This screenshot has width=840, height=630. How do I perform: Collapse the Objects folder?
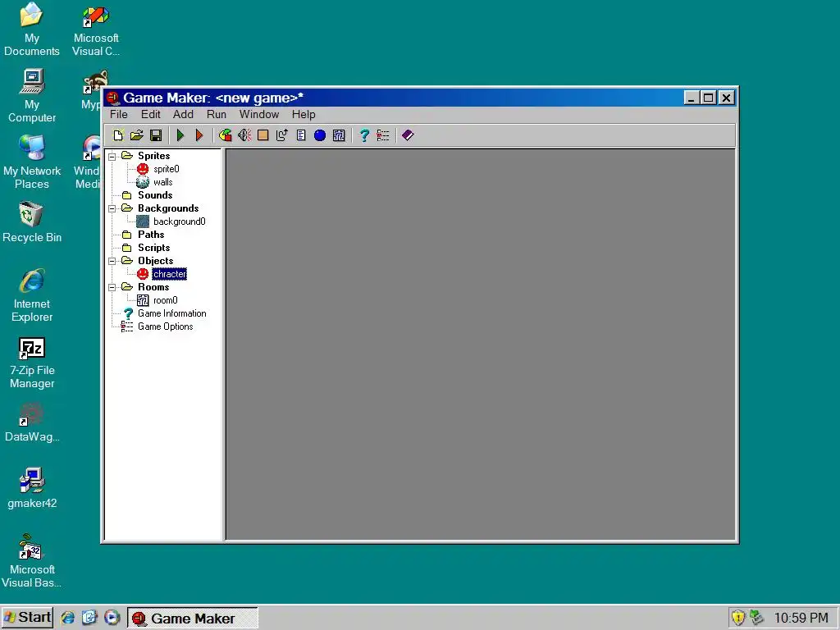(x=112, y=262)
